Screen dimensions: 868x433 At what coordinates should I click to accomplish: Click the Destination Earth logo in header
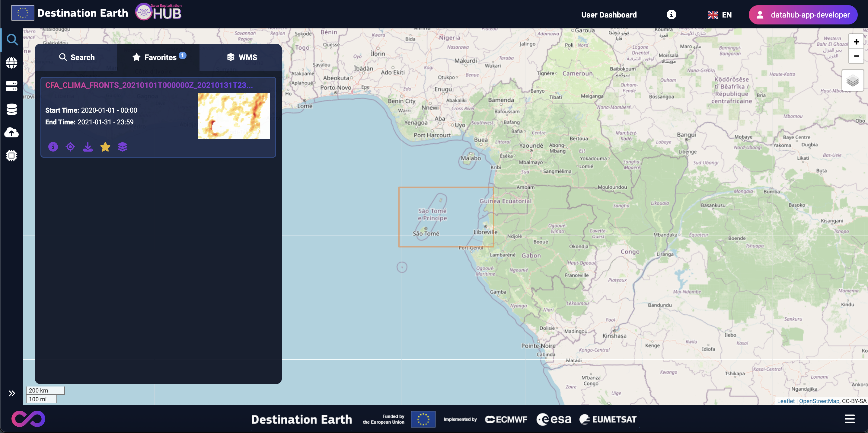coord(70,13)
